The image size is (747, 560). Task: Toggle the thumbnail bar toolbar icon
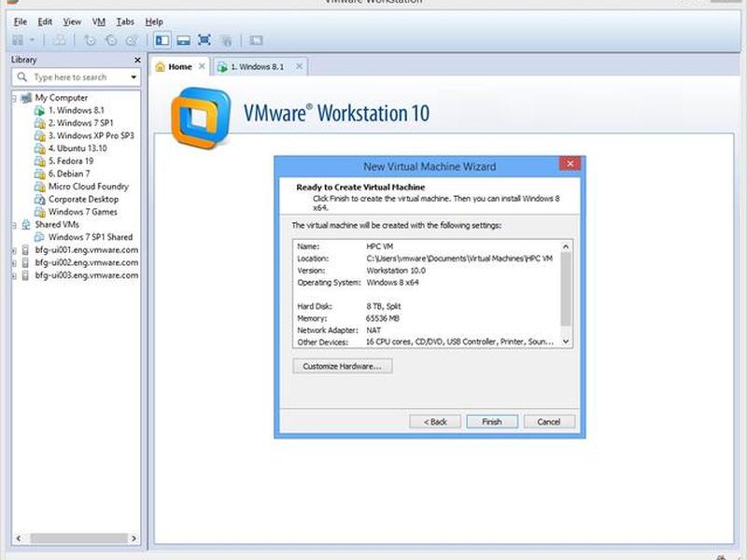[x=183, y=40]
